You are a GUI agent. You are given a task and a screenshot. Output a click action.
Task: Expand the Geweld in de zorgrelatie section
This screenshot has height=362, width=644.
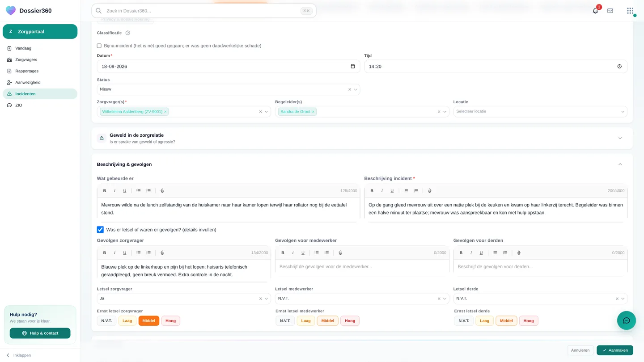click(x=362, y=138)
